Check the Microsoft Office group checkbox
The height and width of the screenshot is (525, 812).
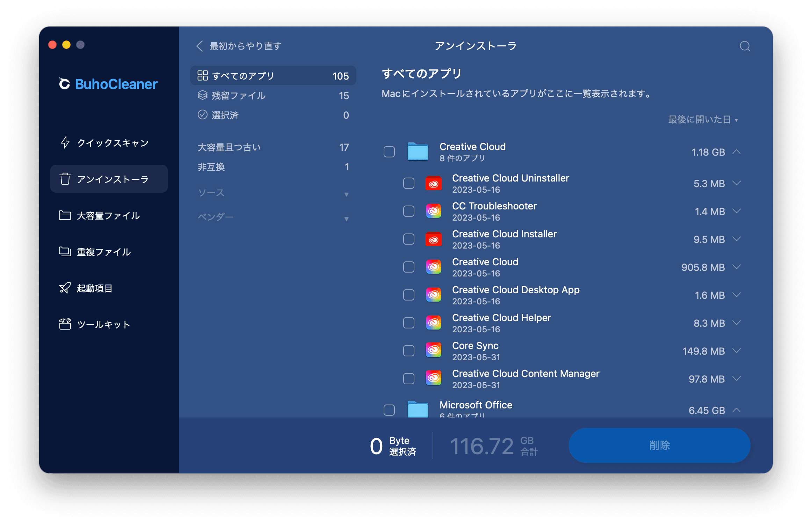pyautogui.click(x=389, y=410)
